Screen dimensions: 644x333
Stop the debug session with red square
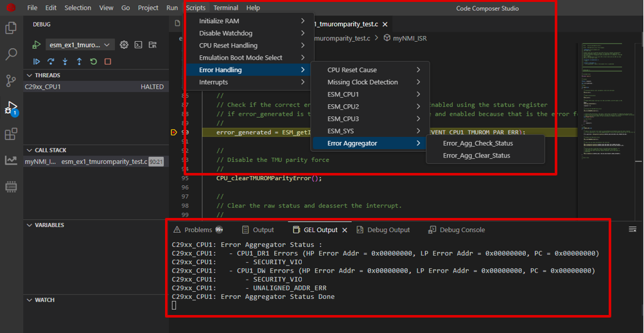[108, 62]
